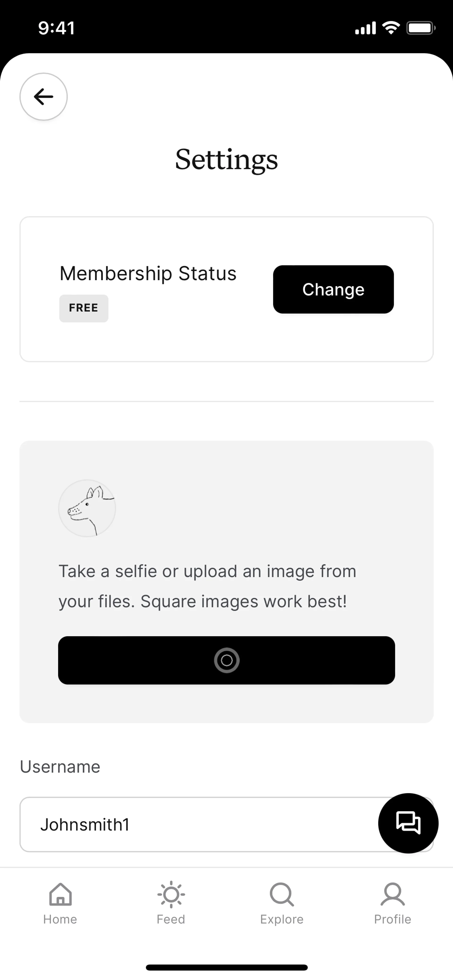
Task: Tap the 9:41 clock in status bar
Action: pos(56,28)
